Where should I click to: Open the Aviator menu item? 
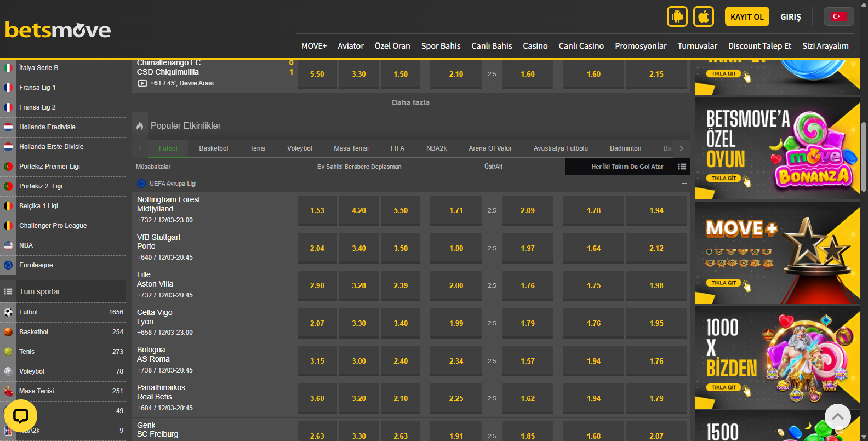coord(351,46)
